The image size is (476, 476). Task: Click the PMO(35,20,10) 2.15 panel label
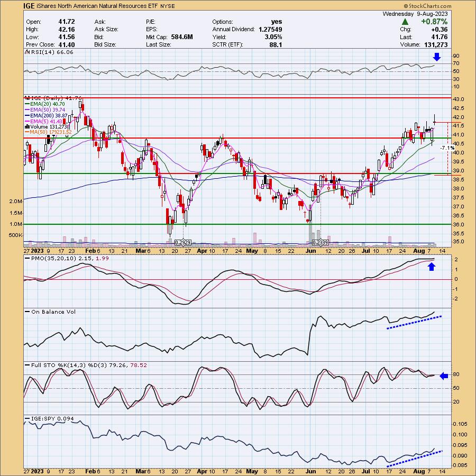point(67,258)
